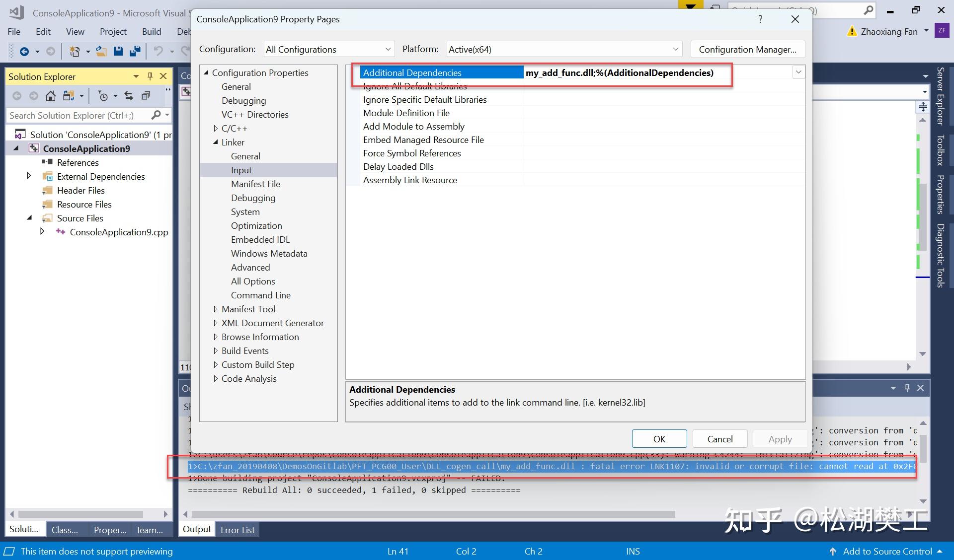
Task: Pin the Solution Explorer panel
Action: [x=150, y=76]
